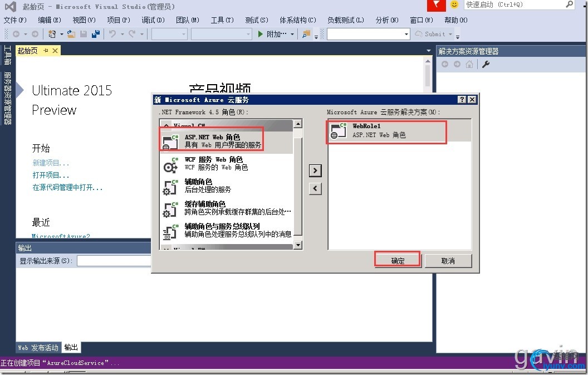588x375 pixels.
Task: Click the role list scroll up arrow
Action: click(298, 124)
